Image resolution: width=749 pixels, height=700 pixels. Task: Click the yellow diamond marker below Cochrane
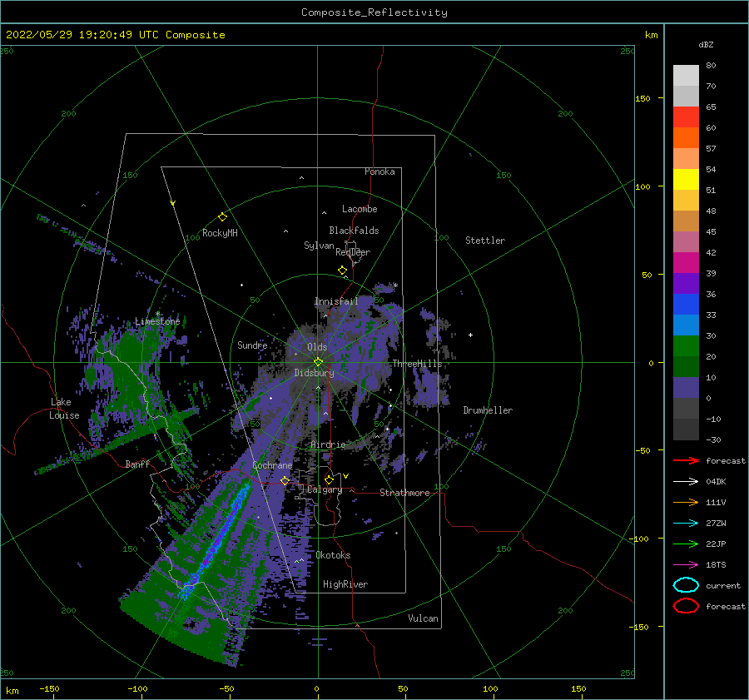[285, 481]
